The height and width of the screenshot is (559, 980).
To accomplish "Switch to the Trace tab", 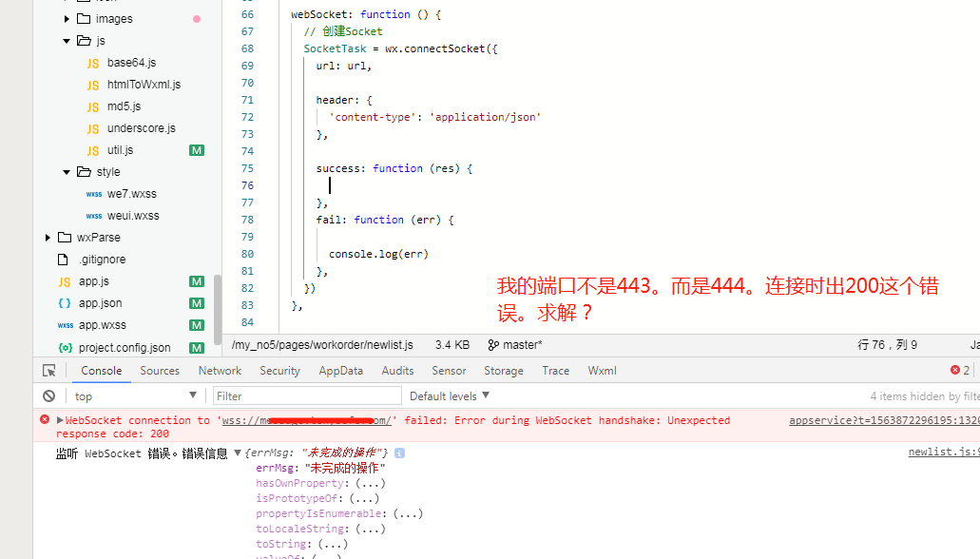I will point(556,371).
